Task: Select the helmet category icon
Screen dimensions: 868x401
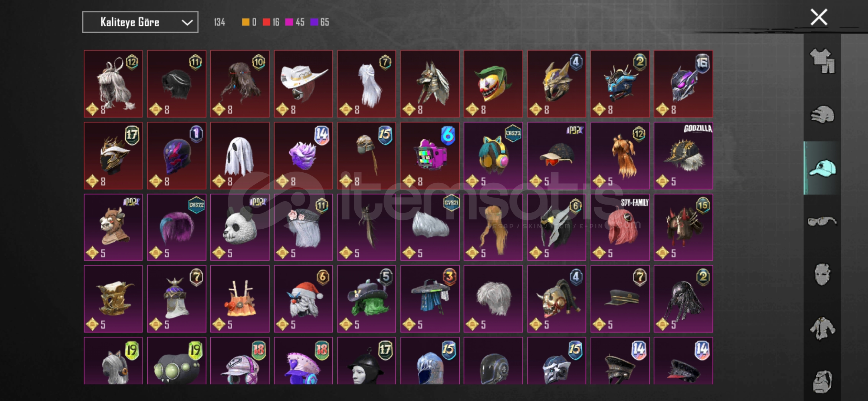Action: (822, 115)
